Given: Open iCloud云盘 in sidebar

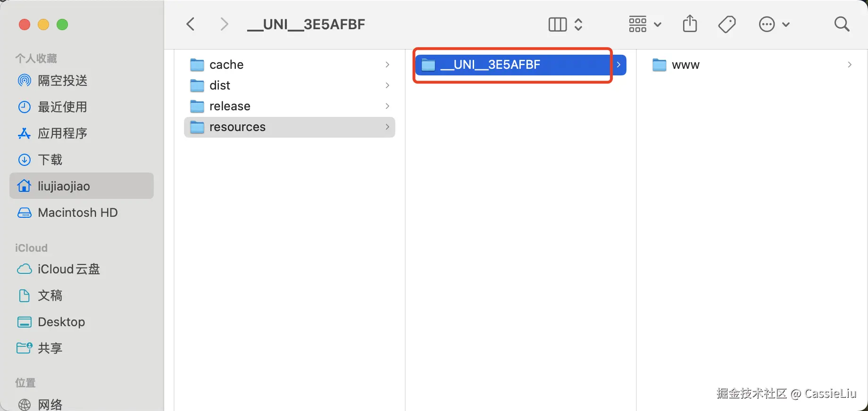Looking at the screenshot, I should (68, 269).
